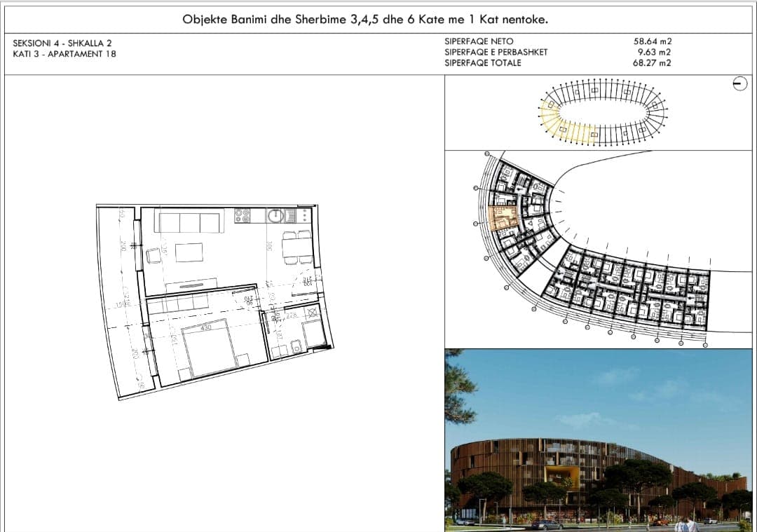Screen dimensions: 757x532
Task: Click the KATI 3 - APARTAMENT 18 text
Action: [64, 54]
